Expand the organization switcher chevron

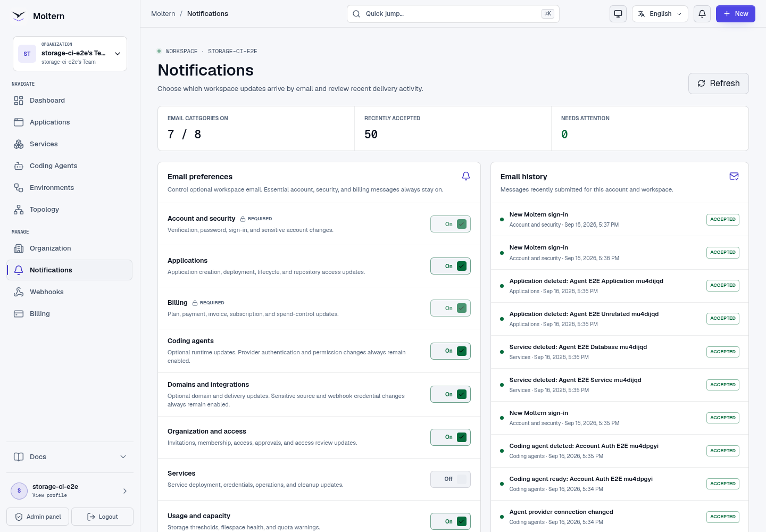[118, 54]
